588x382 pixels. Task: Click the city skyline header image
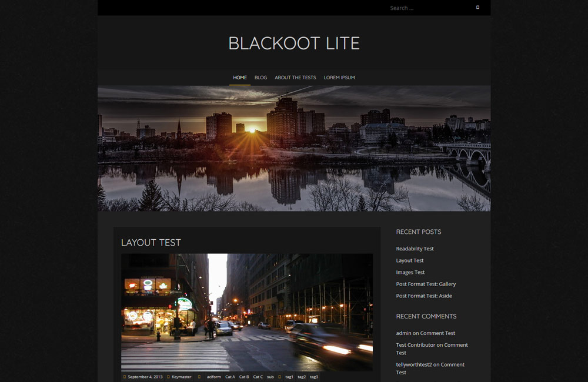[294, 148]
